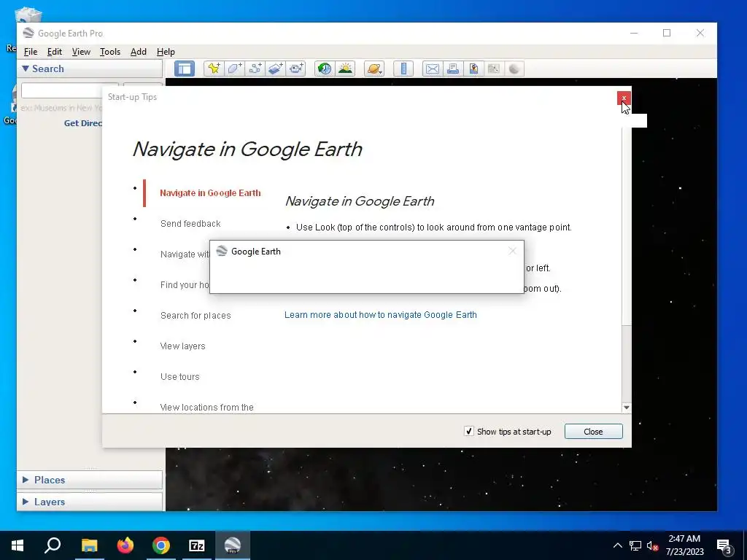The width and height of the screenshot is (747, 560).
Task: Click the Add Image Overlay icon
Action: pos(275,69)
